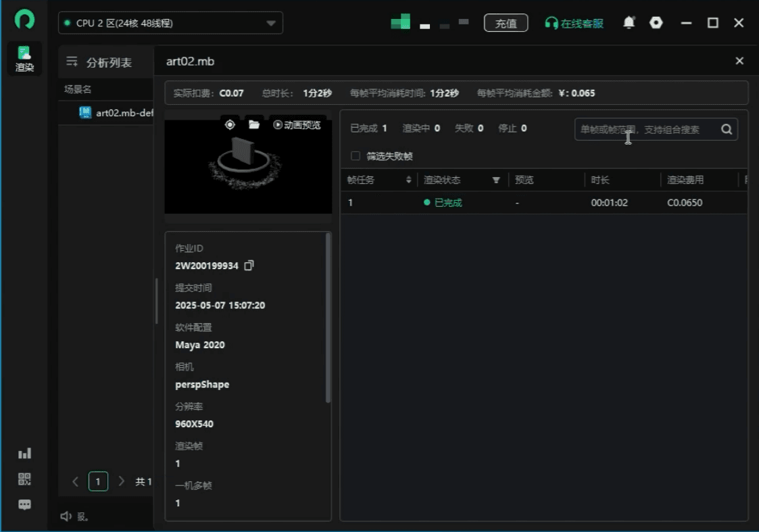This screenshot has height=532, width=759.
Task: Close the art02.mb details panel
Action: (x=739, y=61)
